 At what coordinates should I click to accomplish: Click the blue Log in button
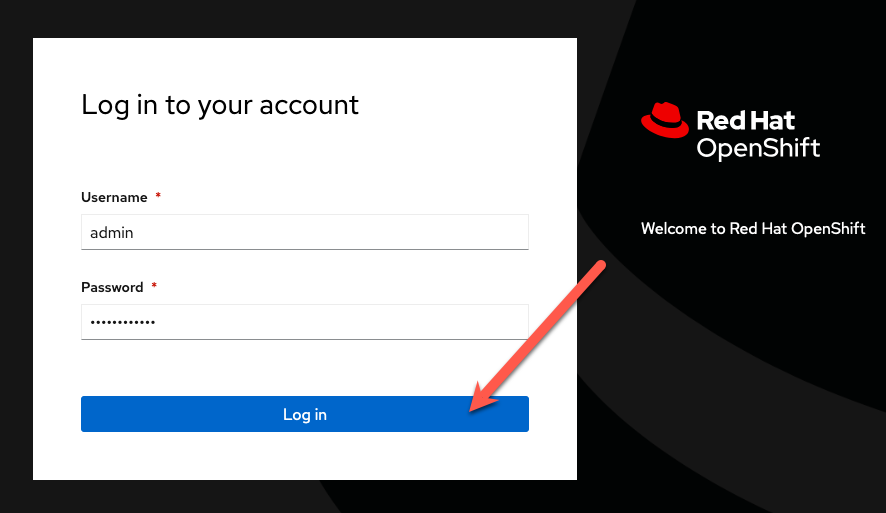point(305,414)
